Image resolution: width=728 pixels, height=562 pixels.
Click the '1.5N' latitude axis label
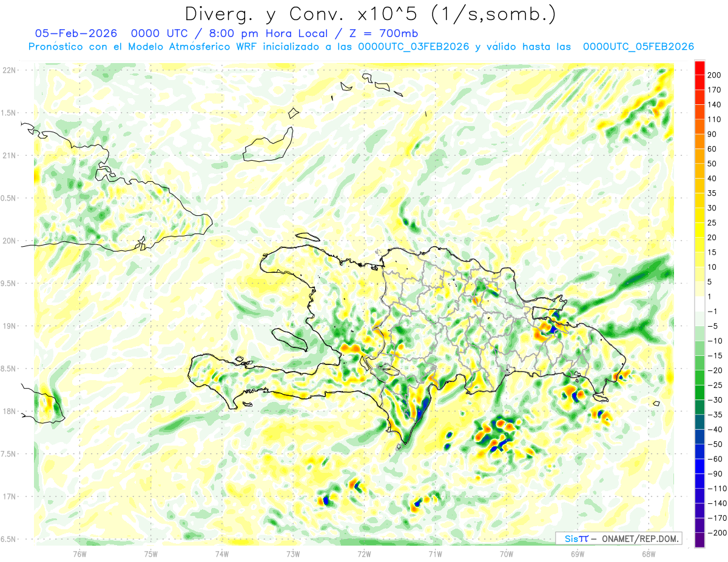[9, 113]
